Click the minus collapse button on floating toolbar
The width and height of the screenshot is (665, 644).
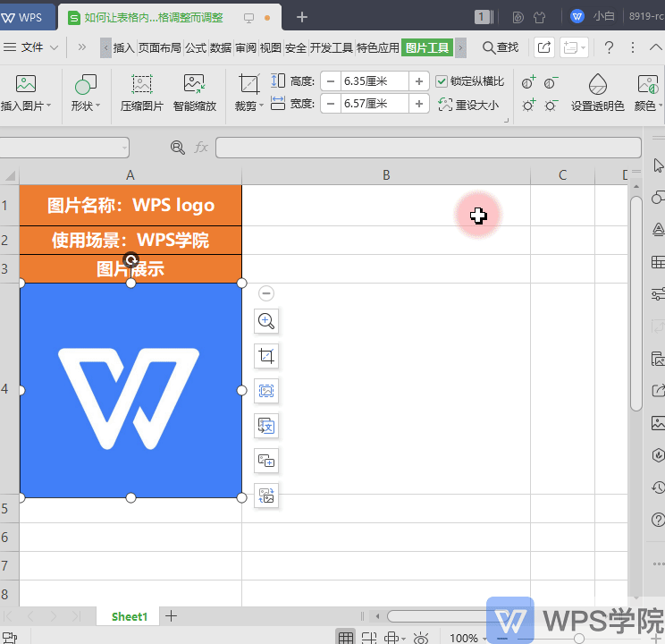coord(266,292)
